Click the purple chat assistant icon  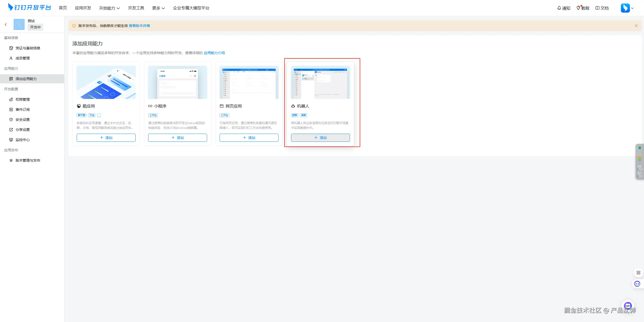tap(628, 306)
